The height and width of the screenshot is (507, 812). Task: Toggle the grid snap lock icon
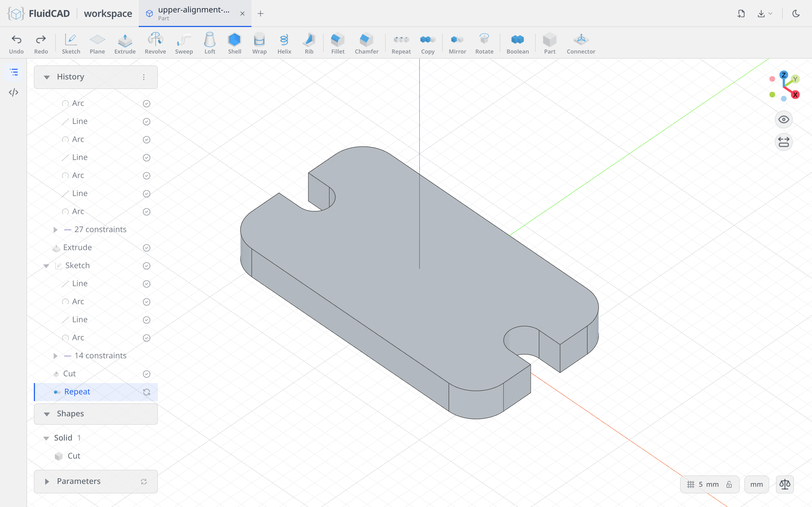[x=729, y=484]
